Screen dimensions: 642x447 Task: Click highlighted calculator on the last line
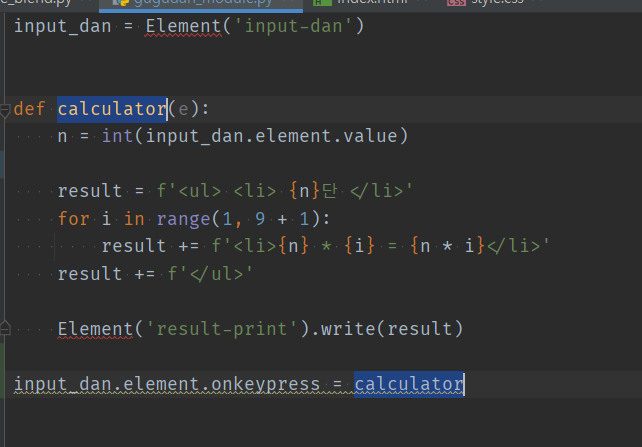tap(409, 384)
